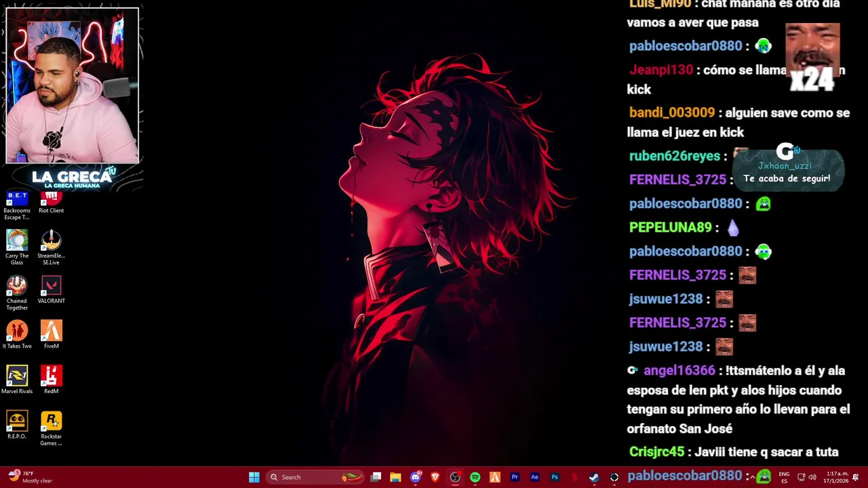Open Adobe Photoshop from the taskbar
Viewport: 868px width, 488px height.
click(555, 477)
